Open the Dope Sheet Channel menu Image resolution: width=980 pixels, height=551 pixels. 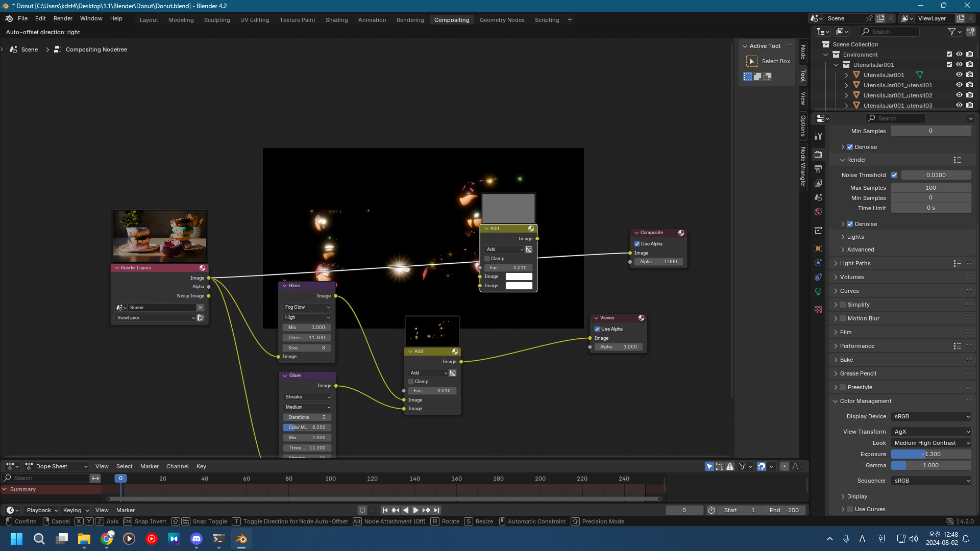pyautogui.click(x=177, y=466)
